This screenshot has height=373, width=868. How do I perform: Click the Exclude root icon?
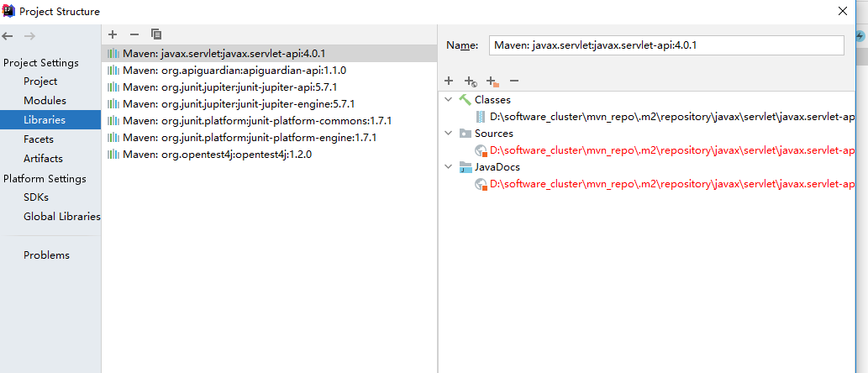[492, 81]
